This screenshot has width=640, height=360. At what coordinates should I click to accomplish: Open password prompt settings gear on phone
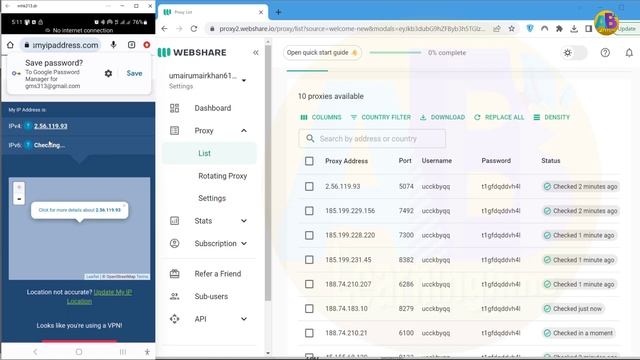108,73
